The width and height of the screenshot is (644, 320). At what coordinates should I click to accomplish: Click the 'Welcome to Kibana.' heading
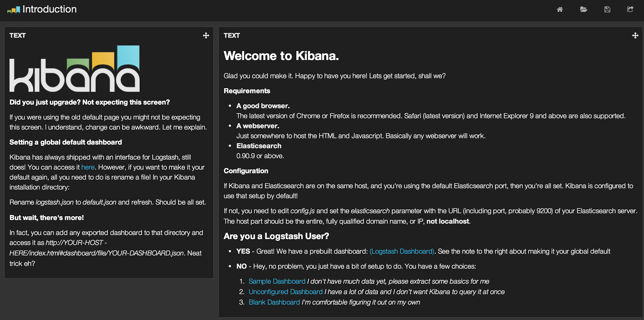(281, 56)
